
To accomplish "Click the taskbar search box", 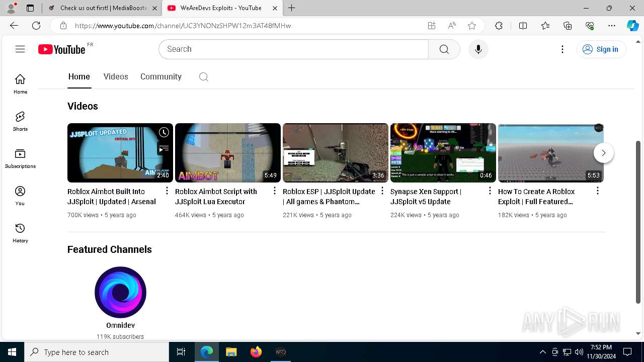I will pyautogui.click(x=97, y=352).
